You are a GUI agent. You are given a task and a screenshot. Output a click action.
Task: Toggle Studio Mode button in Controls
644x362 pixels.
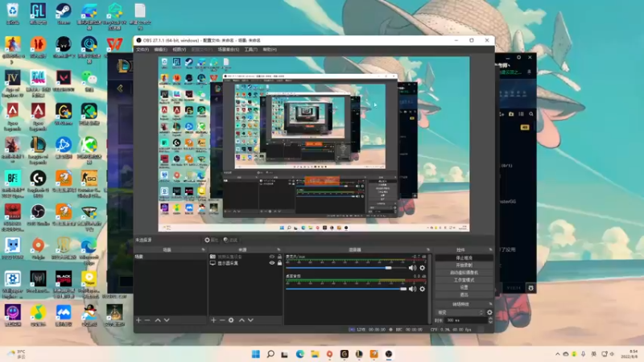[x=464, y=280]
